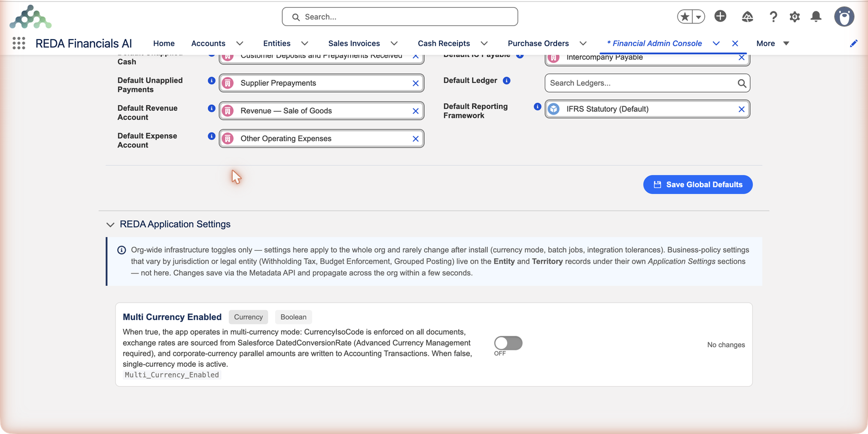Clear the Revenue — Sale of Goods selection
The image size is (868, 434).
416,111
